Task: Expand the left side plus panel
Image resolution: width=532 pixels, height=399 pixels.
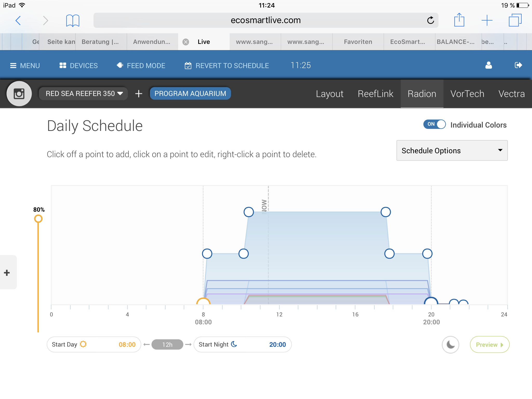Action: pyautogui.click(x=7, y=272)
